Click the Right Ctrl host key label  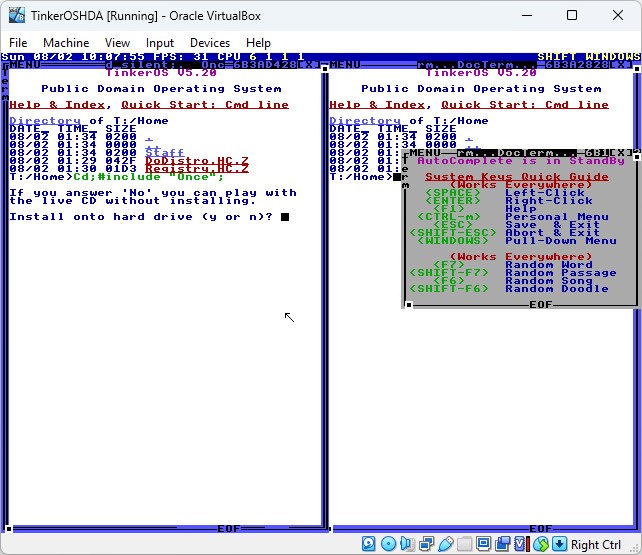tap(596, 544)
